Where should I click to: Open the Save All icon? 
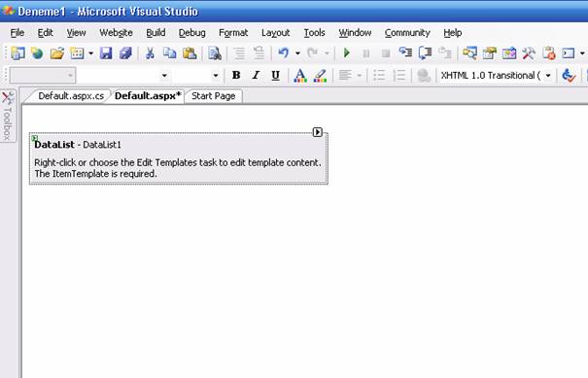[x=125, y=53]
